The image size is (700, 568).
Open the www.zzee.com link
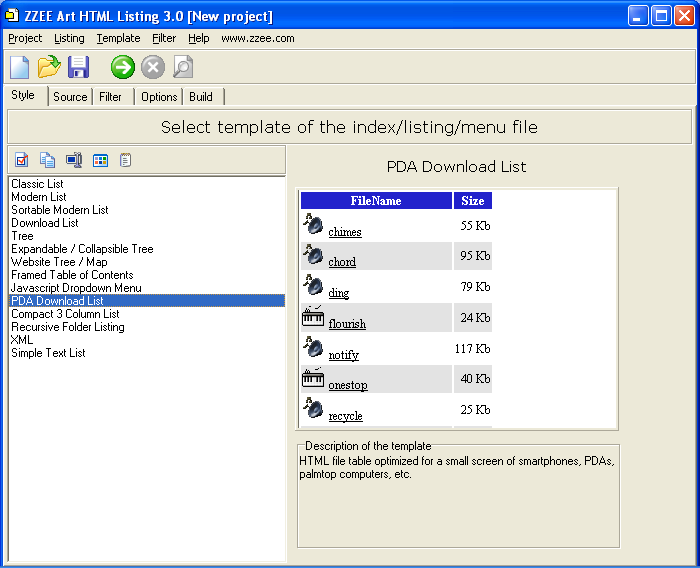[x=257, y=38]
